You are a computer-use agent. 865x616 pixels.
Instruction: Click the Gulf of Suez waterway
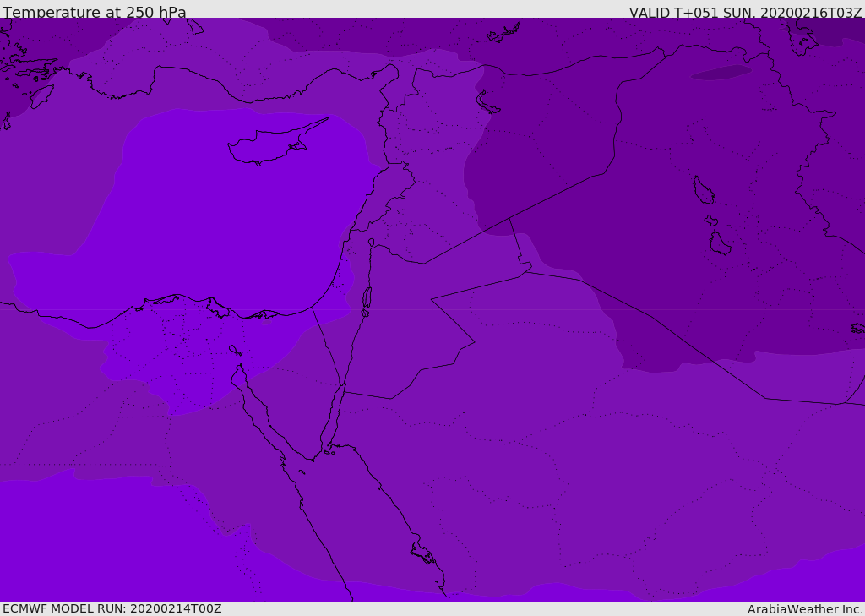click(262, 414)
